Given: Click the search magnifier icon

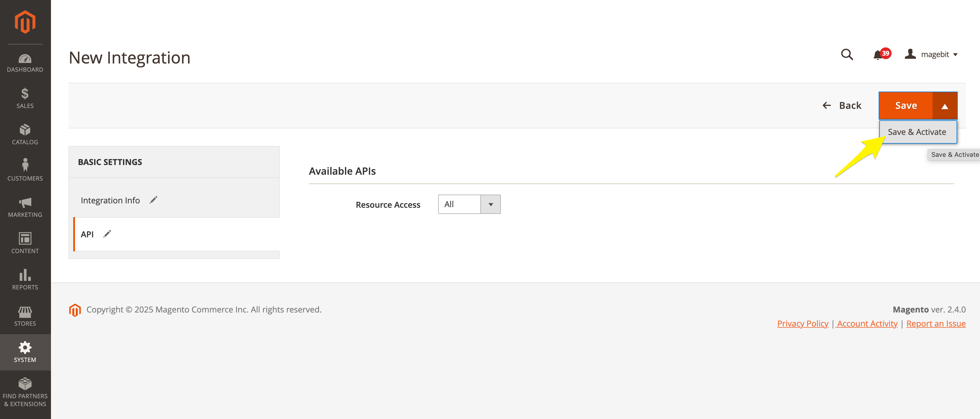Looking at the screenshot, I should (x=847, y=54).
